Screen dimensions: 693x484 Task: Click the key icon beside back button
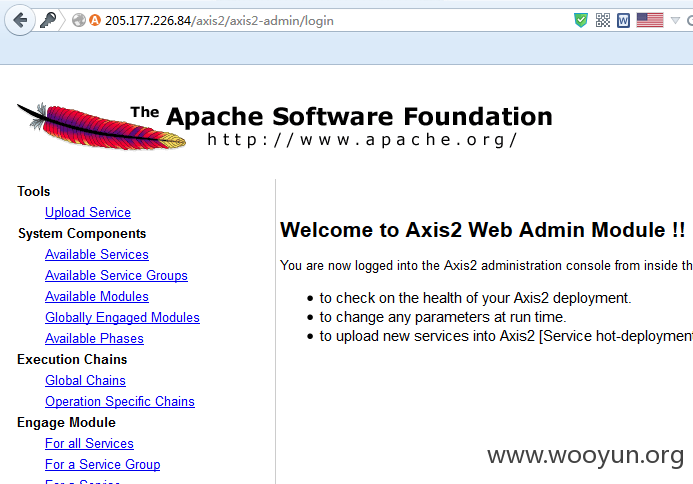click(48, 20)
